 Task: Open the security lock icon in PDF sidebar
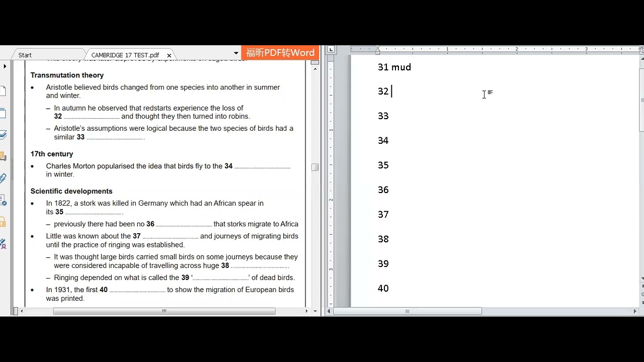[3, 222]
